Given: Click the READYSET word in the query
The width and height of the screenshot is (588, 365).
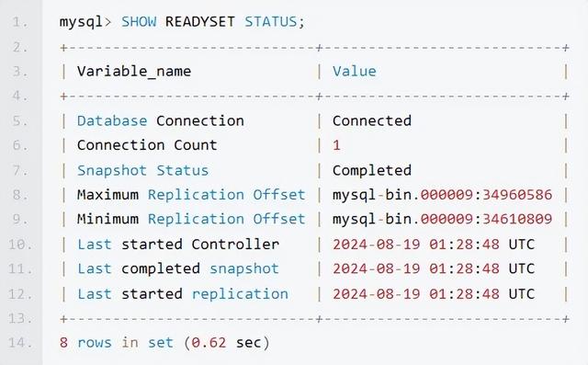Looking at the screenshot, I should pos(200,22).
